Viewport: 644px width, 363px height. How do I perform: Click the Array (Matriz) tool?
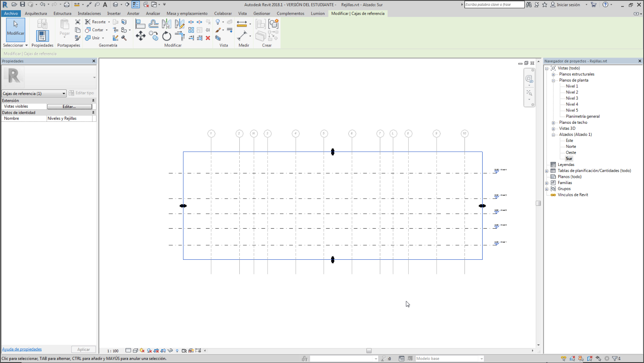(x=191, y=30)
